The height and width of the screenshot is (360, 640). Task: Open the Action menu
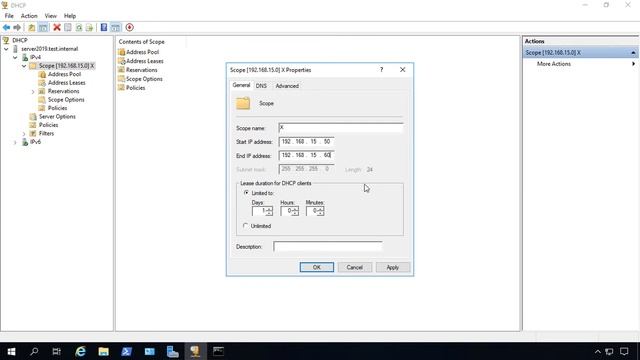coord(29,16)
